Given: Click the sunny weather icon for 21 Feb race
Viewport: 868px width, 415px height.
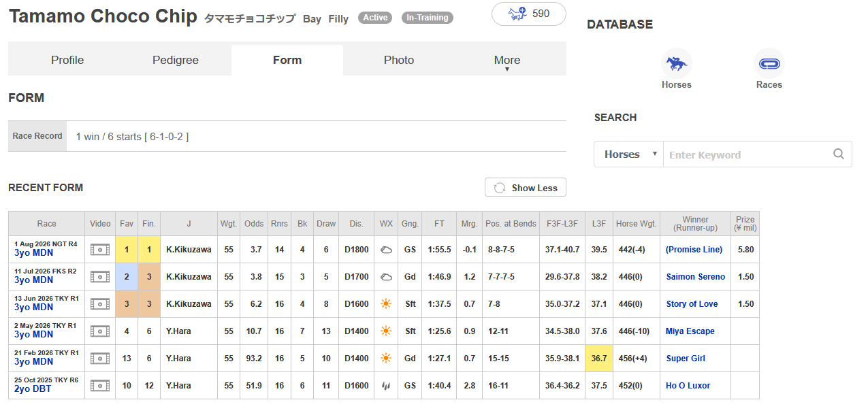Looking at the screenshot, I should point(386,359).
